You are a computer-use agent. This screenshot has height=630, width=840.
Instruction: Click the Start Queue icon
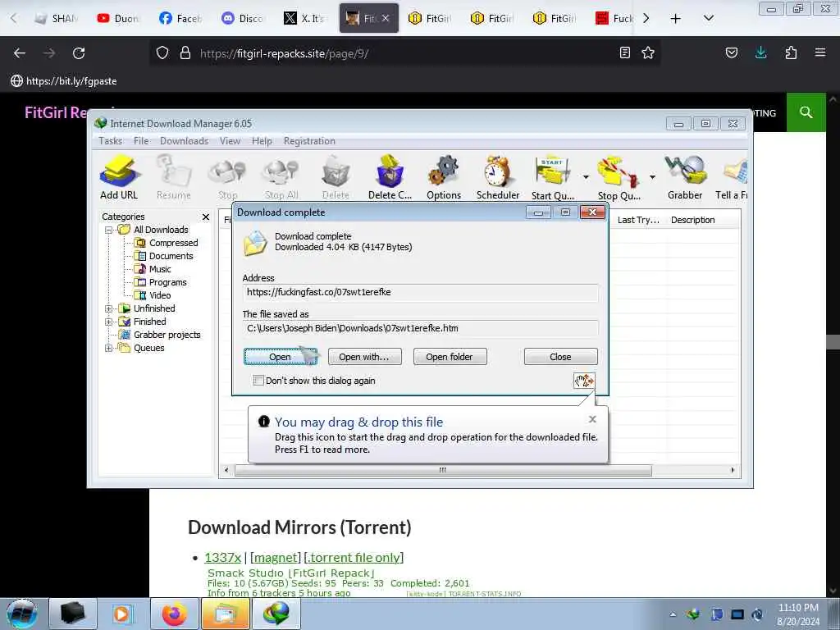pyautogui.click(x=552, y=177)
